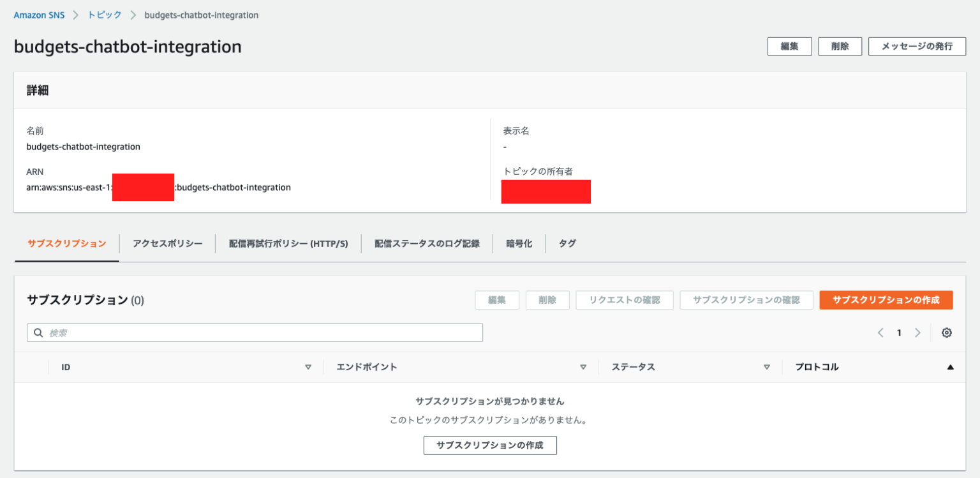This screenshot has height=478, width=980.
Task: Click the 編集 button at top
Action: coord(789,47)
